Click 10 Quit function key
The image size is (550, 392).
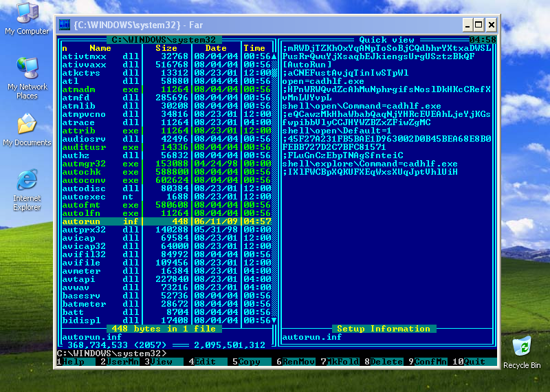click(x=474, y=362)
